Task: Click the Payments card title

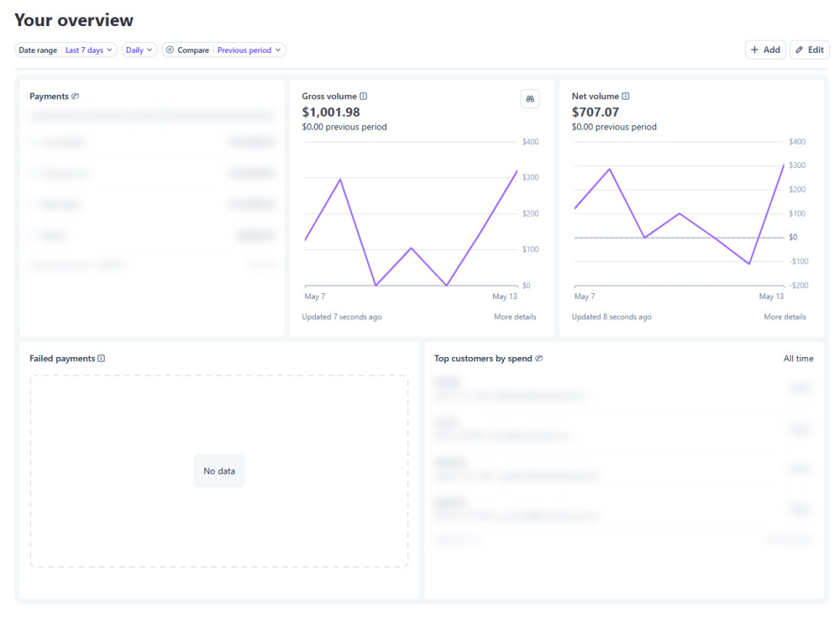Action: coord(49,97)
